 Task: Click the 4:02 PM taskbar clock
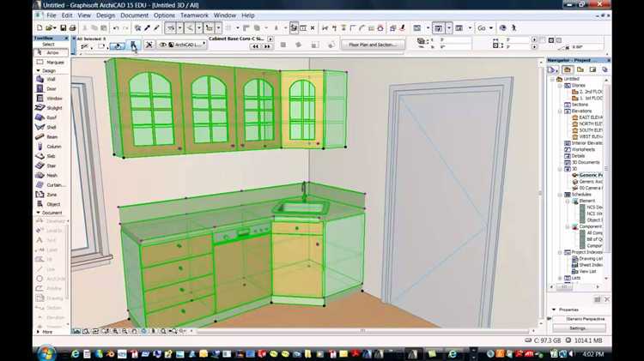593,353
